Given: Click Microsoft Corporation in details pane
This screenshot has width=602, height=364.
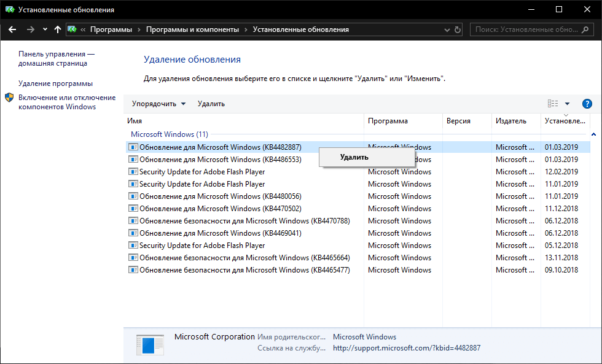Looking at the screenshot, I should [x=214, y=337].
